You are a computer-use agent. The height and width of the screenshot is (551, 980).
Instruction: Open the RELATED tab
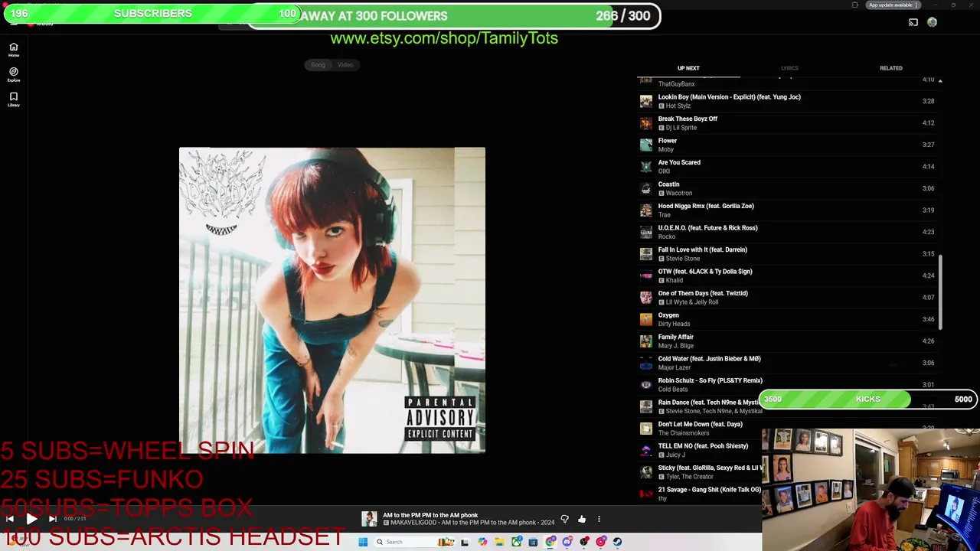coord(890,68)
